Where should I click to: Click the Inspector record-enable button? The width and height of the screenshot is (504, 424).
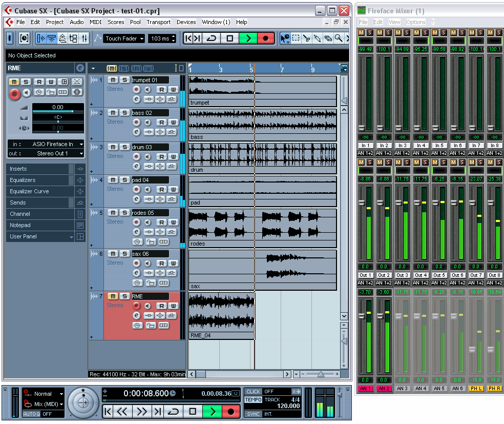pyautogui.click(x=14, y=94)
